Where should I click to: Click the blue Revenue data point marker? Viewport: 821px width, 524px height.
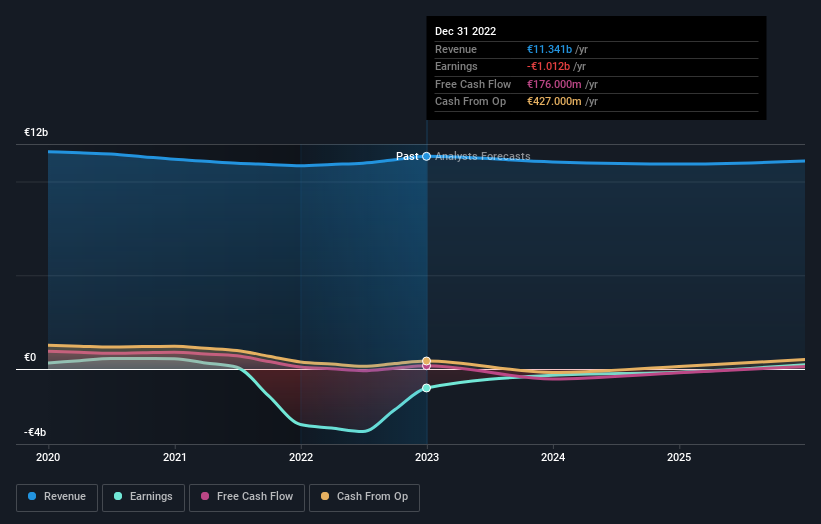(427, 157)
